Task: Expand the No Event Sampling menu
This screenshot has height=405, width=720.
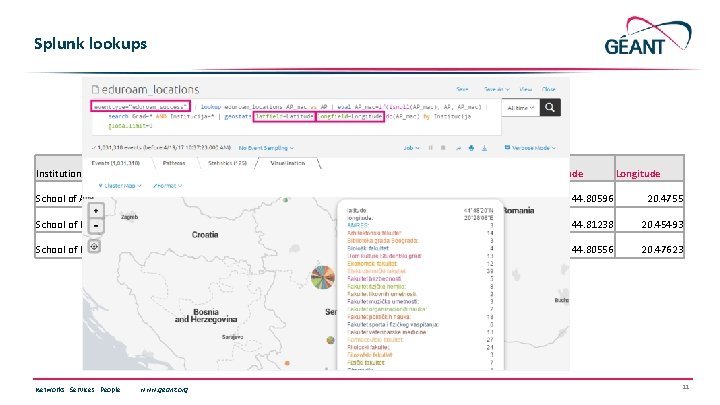Action: pos(266,148)
